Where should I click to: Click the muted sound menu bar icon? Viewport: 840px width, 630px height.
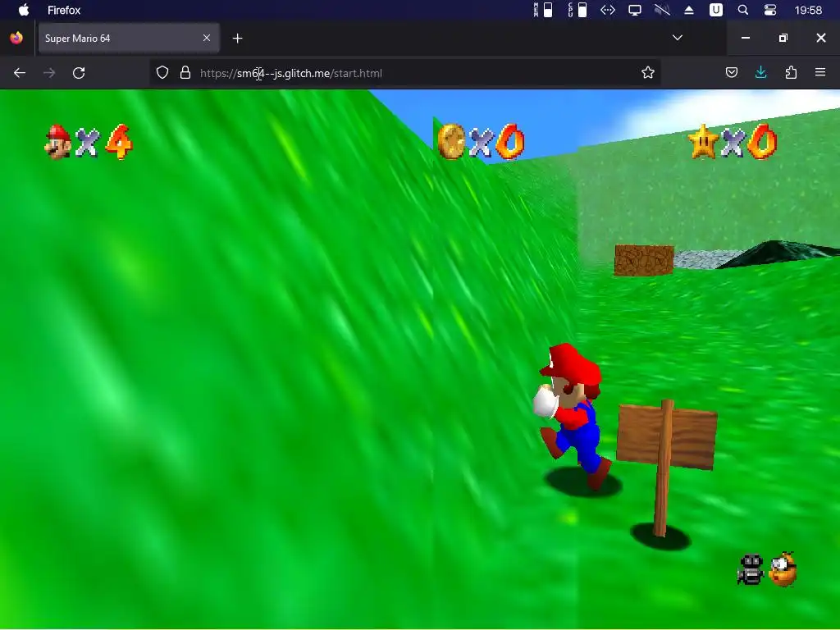[662, 10]
